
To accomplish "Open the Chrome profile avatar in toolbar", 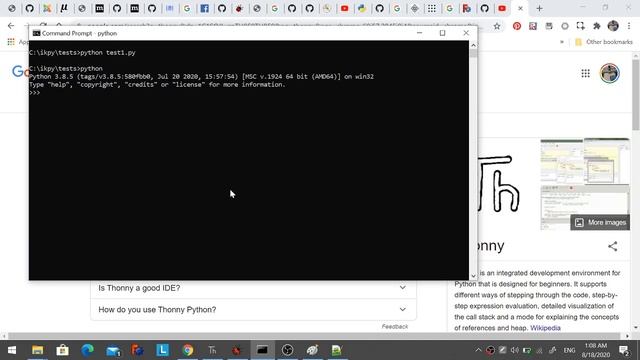I will point(613,26).
